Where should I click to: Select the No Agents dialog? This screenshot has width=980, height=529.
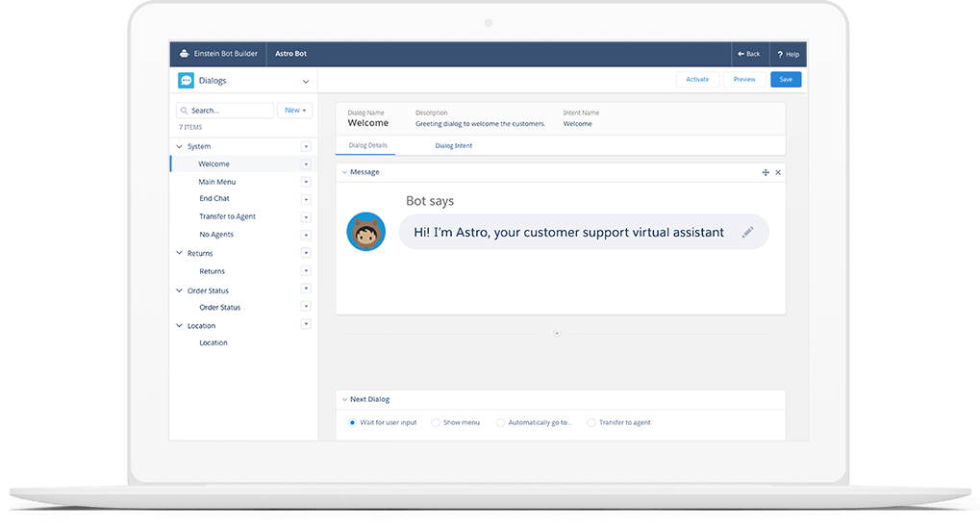[x=216, y=235]
